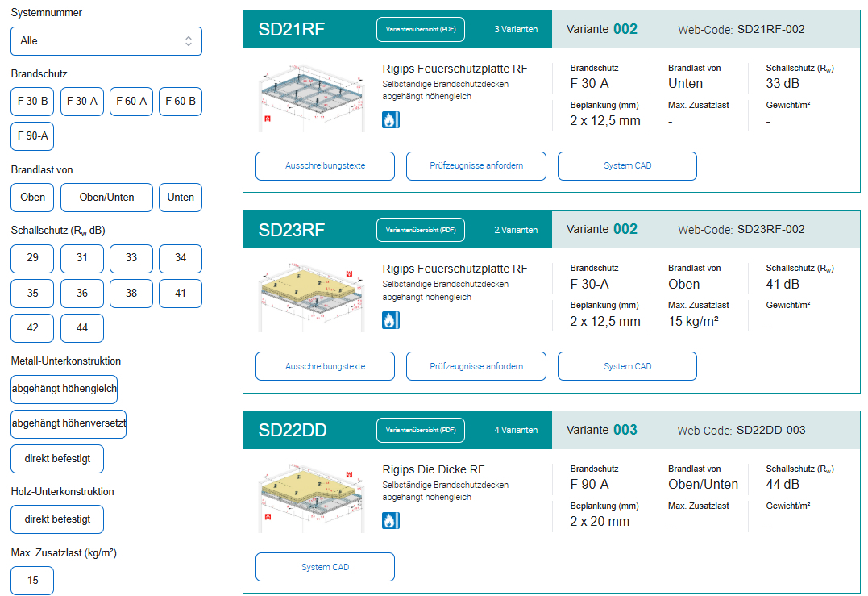Click the fire icon under Rigips Die Dicke RF
The height and width of the screenshot is (596, 868).
(391, 521)
